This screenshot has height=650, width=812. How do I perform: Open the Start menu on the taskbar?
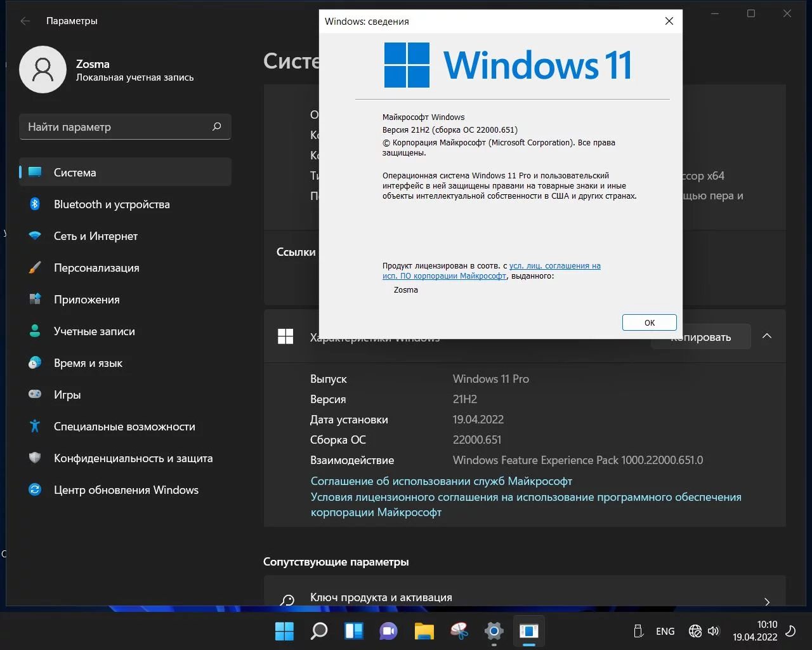pyautogui.click(x=284, y=631)
